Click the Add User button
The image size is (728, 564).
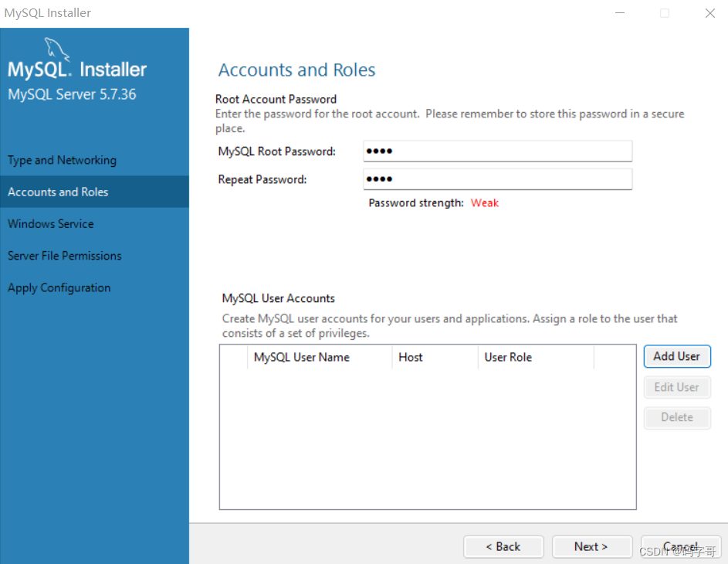[x=677, y=356]
